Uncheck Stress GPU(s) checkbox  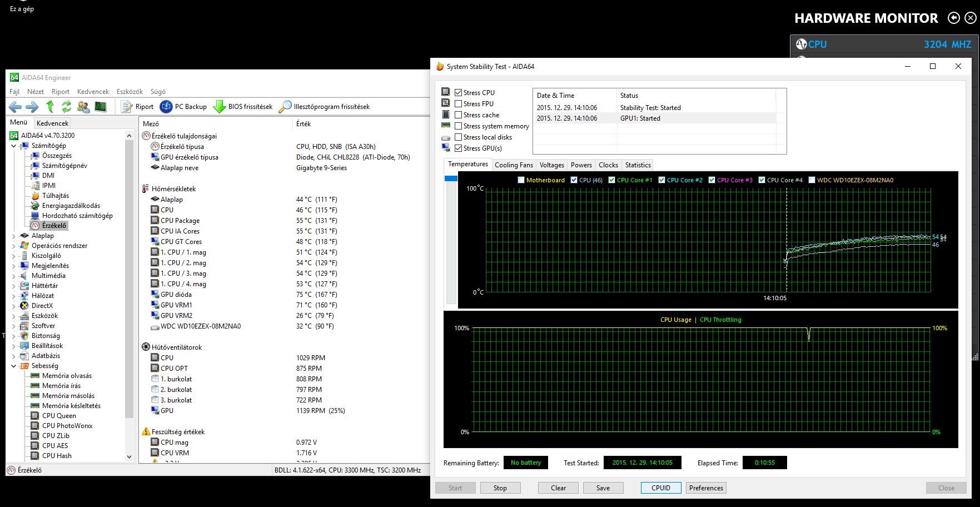[x=459, y=148]
